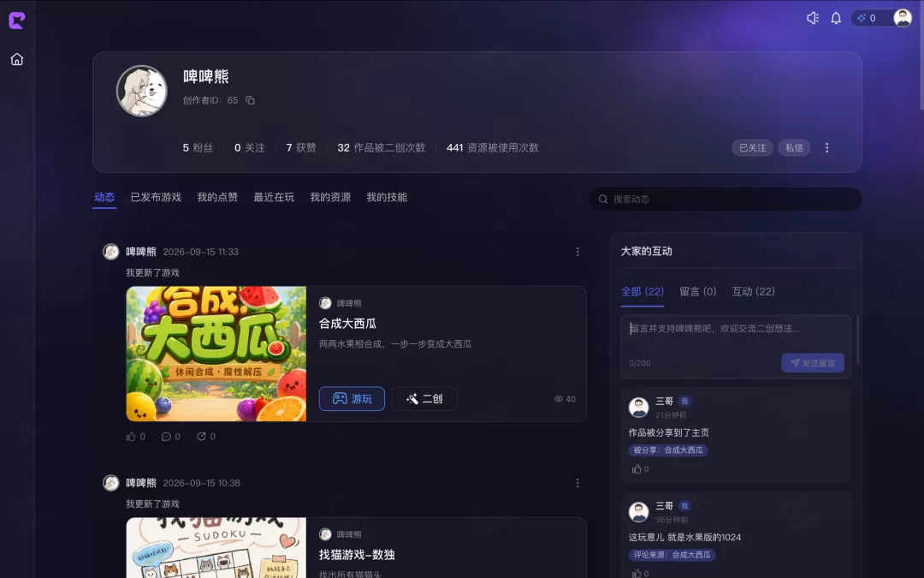Select the 留言 (0) tab

(x=698, y=291)
